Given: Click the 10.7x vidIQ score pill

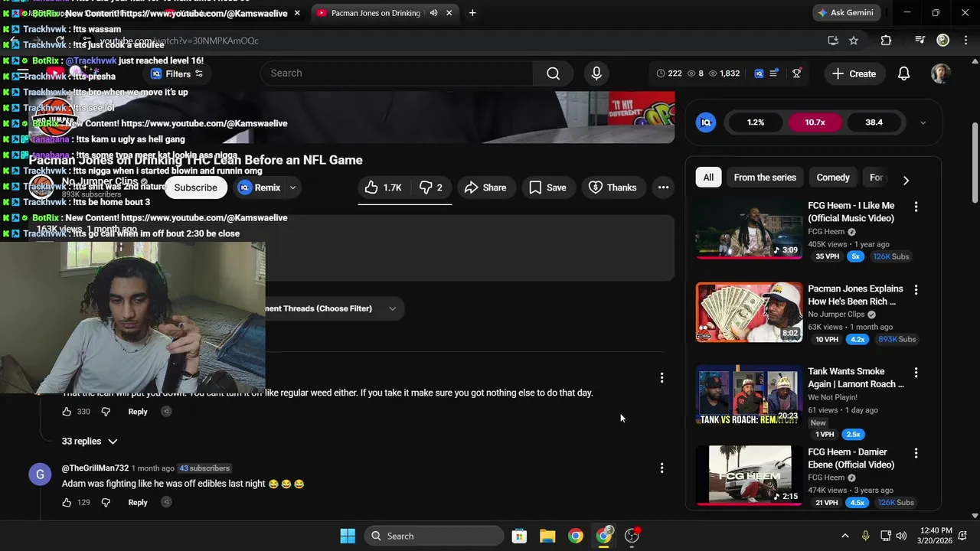Looking at the screenshot, I should 815,122.
